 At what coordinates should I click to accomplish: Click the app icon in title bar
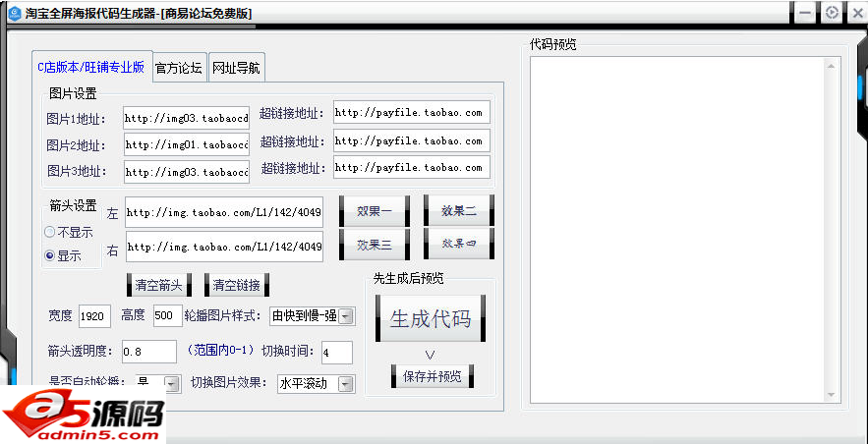click(15, 13)
